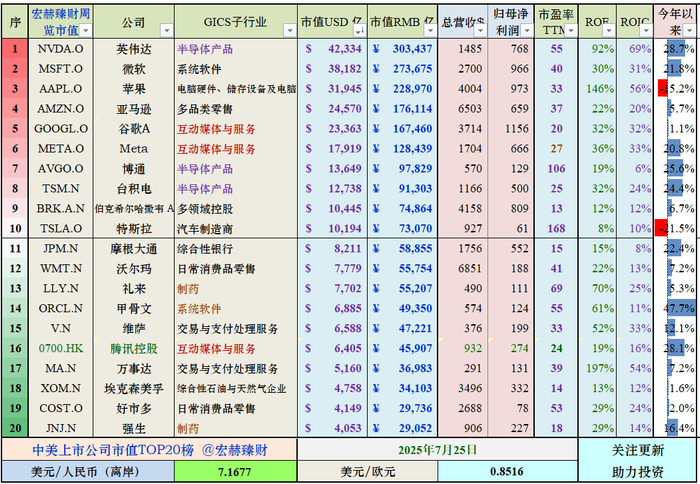
Task: Select company cell 强生
Action: pyautogui.click(x=133, y=428)
